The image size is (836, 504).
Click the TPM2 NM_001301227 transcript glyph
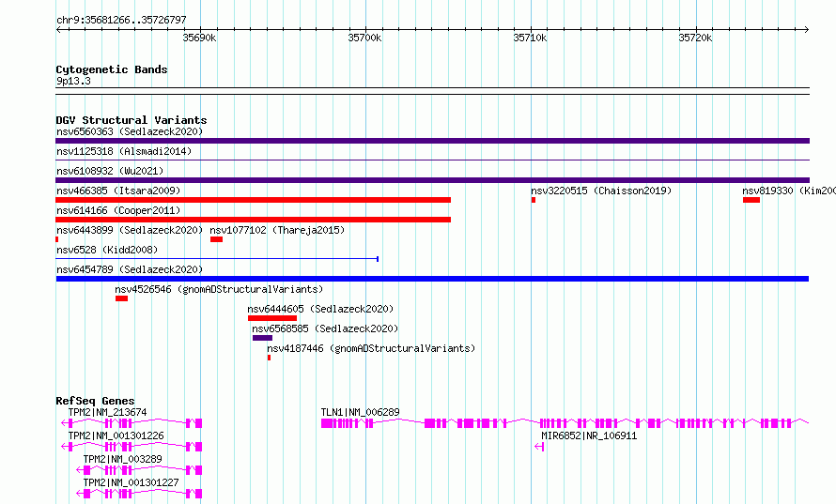[139, 494]
